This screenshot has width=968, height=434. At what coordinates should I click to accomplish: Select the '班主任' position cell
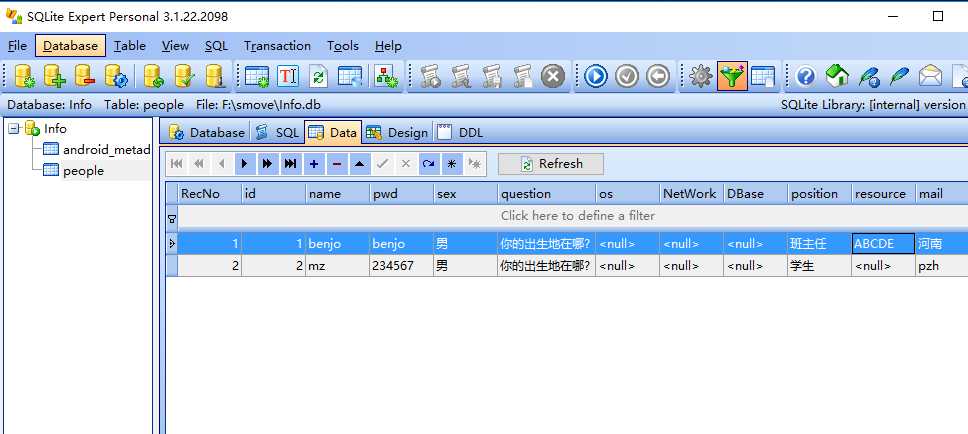[x=819, y=243]
